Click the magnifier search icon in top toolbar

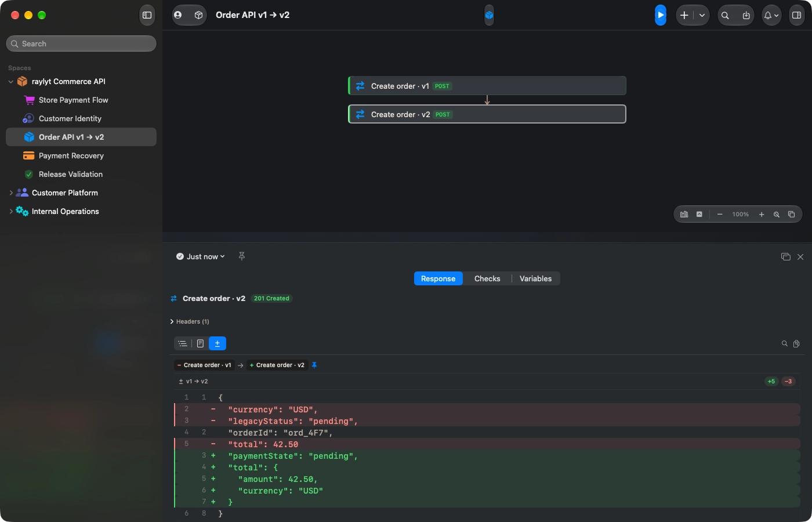pyautogui.click(x=725, y=15)
